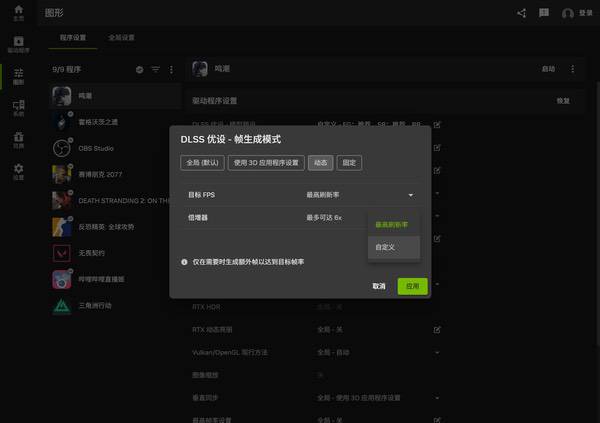
Task: Open the 兑换 redeem gift sidebar icon
Action: [x=18, y=140]
